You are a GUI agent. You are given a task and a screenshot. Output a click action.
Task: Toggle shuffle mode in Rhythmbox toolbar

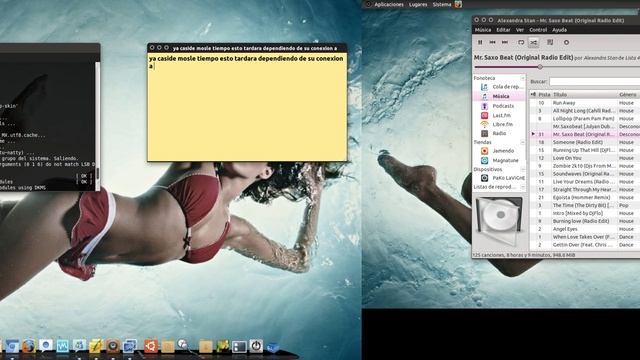point(533,42)
